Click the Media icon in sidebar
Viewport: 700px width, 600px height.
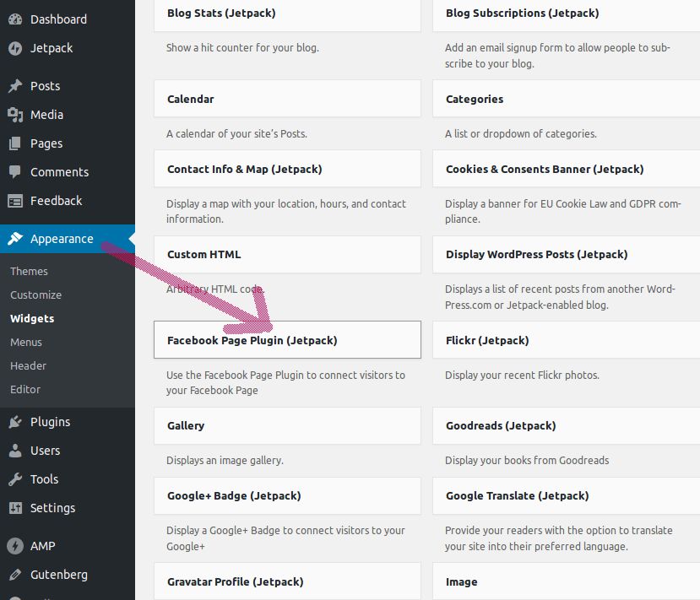15,115
